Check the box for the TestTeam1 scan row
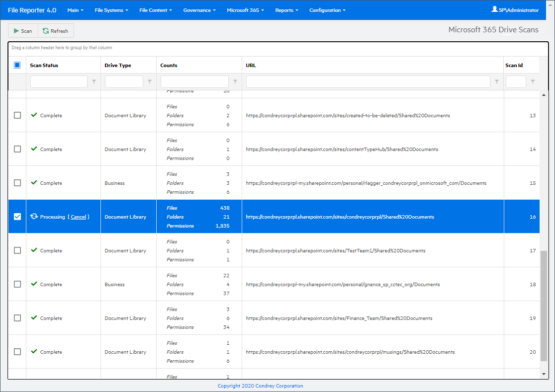555x392 pixels. click(x=17, y=250)
